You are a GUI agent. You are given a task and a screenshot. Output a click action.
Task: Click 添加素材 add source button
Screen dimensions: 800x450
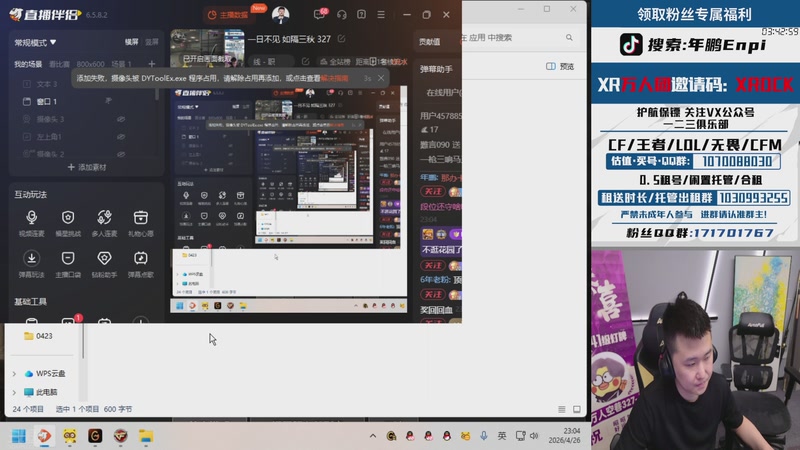click(x=87, y=167)
